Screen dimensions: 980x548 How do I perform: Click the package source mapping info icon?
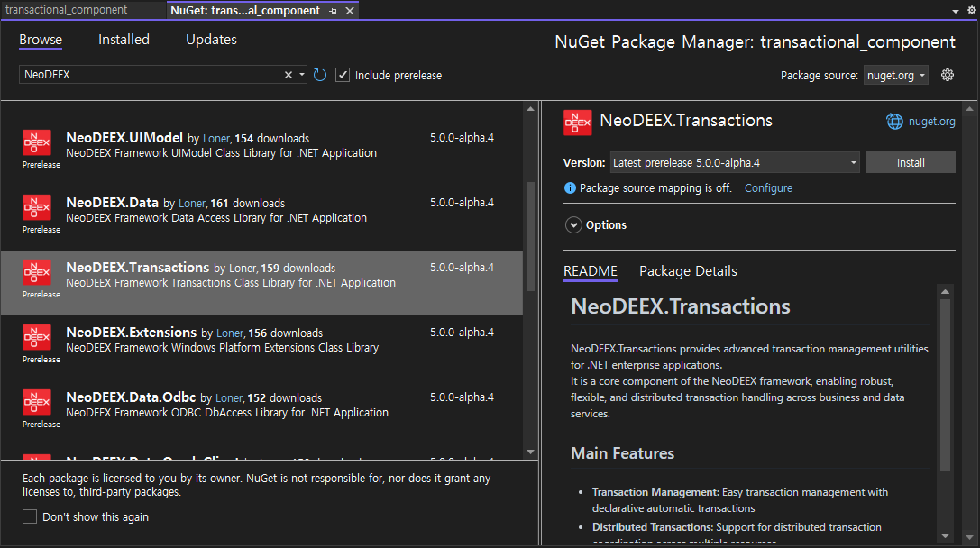(x=570, y=188)
